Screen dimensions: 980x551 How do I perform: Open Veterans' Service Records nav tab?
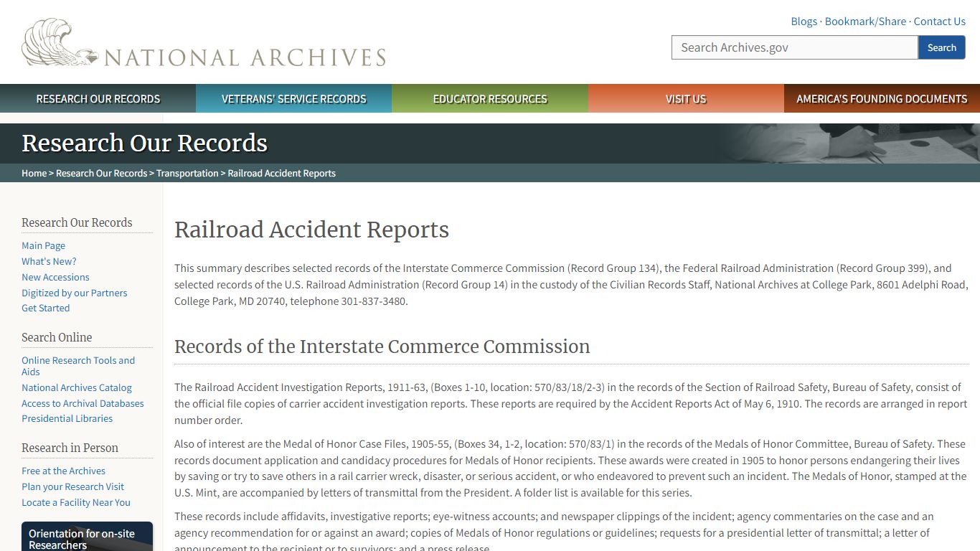(294, 99)
